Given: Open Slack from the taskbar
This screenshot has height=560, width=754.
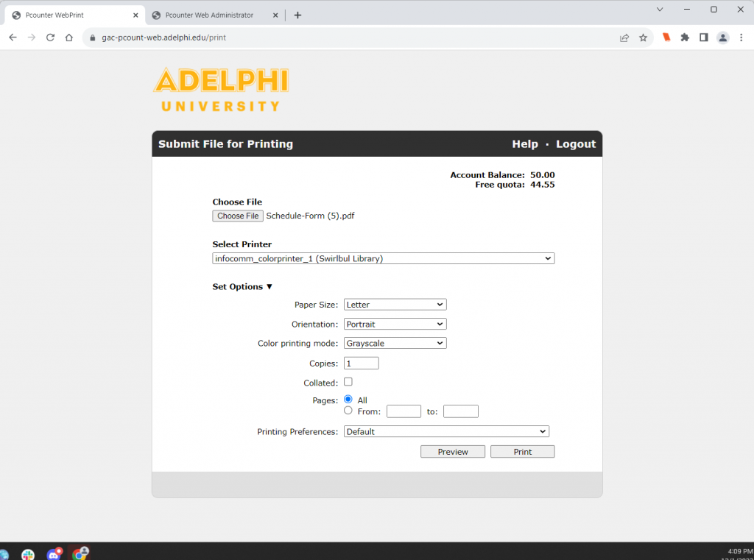Looking at the screenshot, I should [x=28, y=553].
